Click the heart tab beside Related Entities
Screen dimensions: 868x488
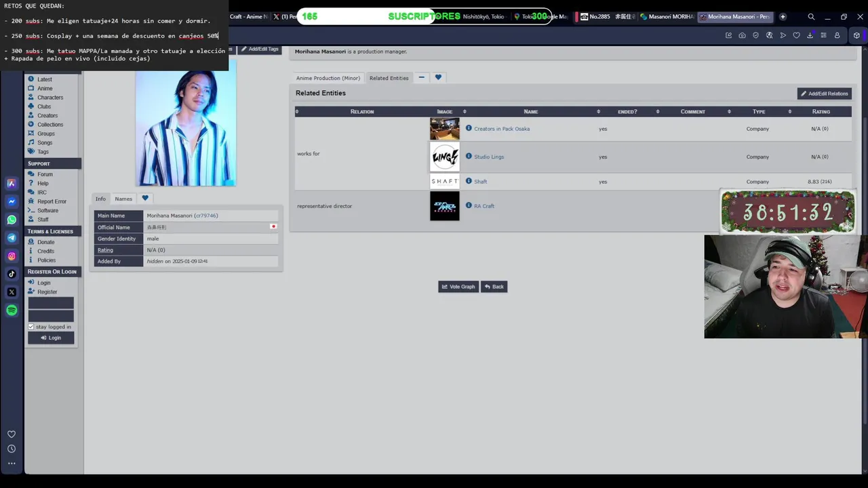tap(438, 77)
